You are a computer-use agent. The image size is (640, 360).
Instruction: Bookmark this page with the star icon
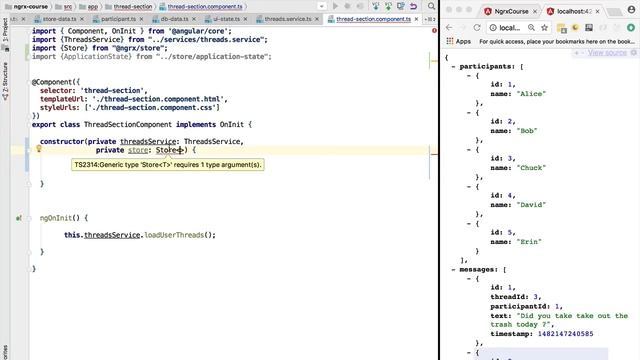point(544,27)
